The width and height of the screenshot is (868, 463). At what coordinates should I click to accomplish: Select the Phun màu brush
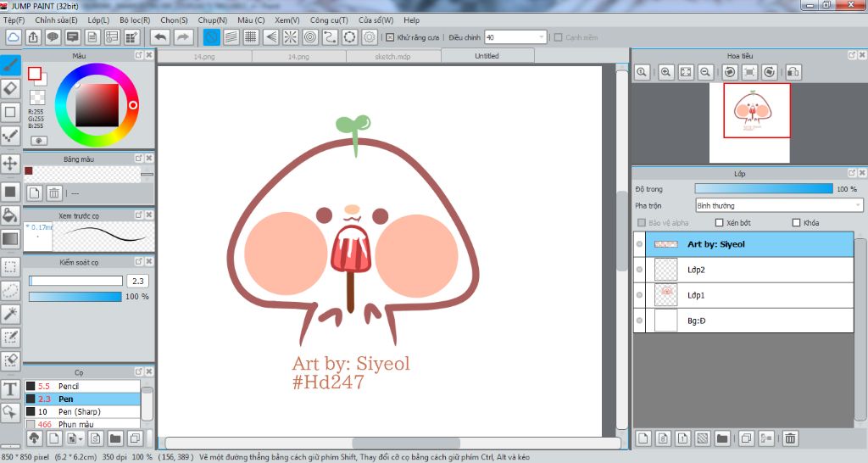point(82,424)
